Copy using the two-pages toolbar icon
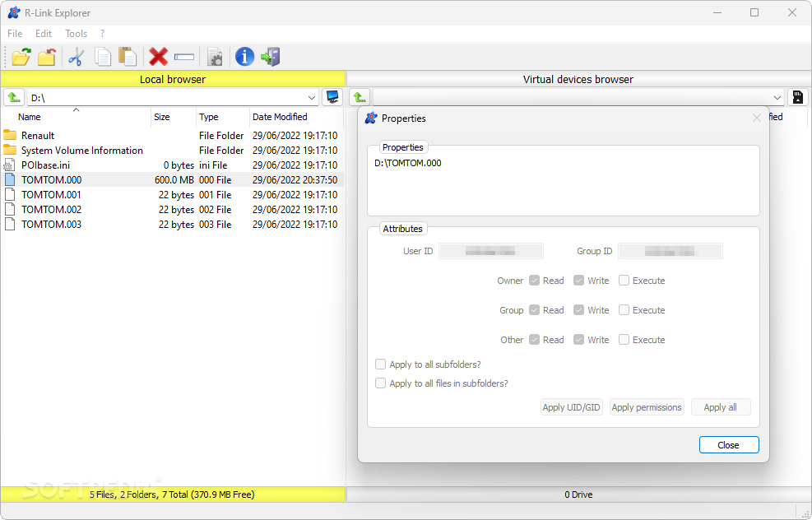 [103, 57]
